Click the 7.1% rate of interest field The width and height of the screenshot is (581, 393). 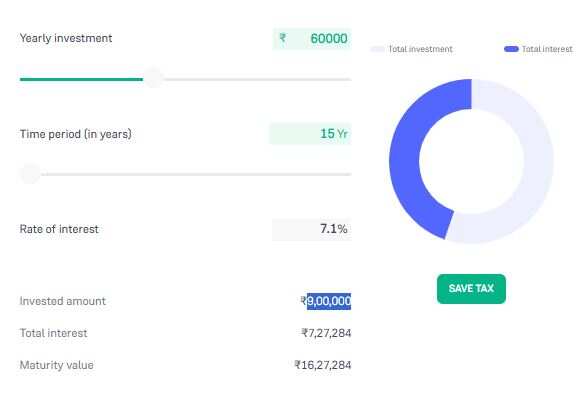click(312, 229)
